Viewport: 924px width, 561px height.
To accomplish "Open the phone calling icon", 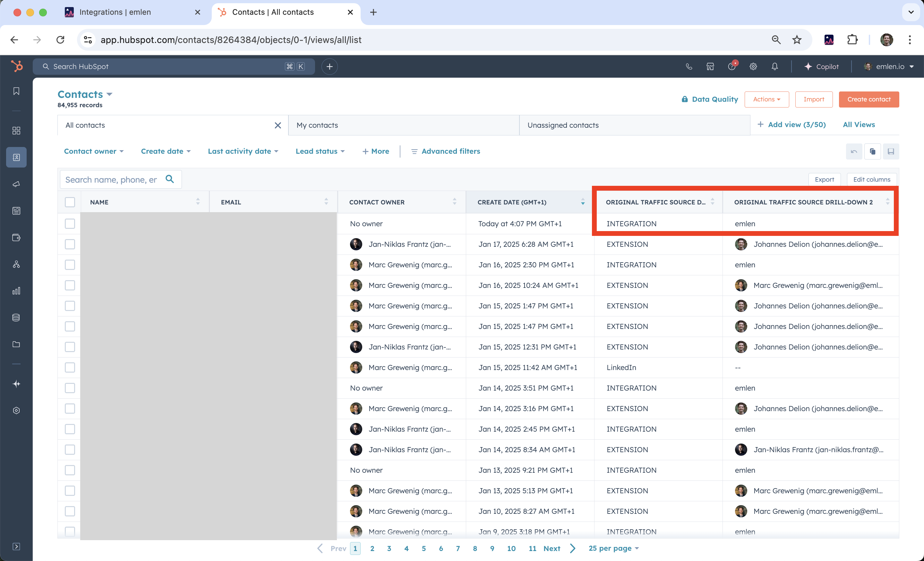I will (x=689, y=66).
